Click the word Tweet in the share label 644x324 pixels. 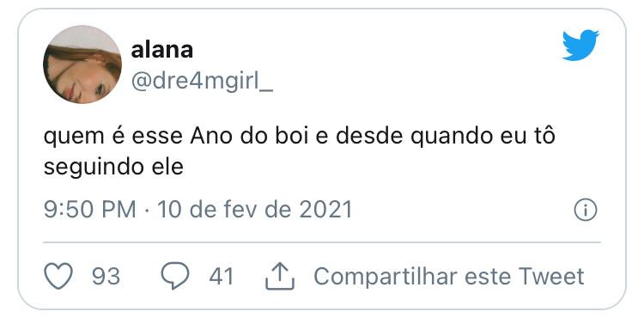pyautogui.click(x=551, y=277)
